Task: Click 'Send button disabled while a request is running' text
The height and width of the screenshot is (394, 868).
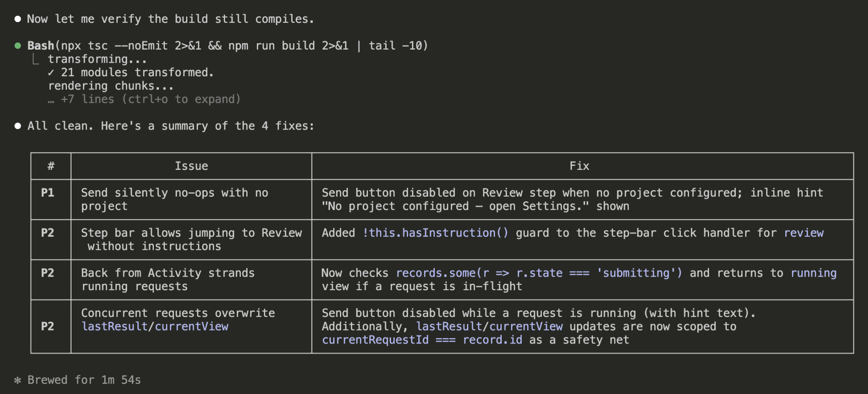Action: coord(479,313)
